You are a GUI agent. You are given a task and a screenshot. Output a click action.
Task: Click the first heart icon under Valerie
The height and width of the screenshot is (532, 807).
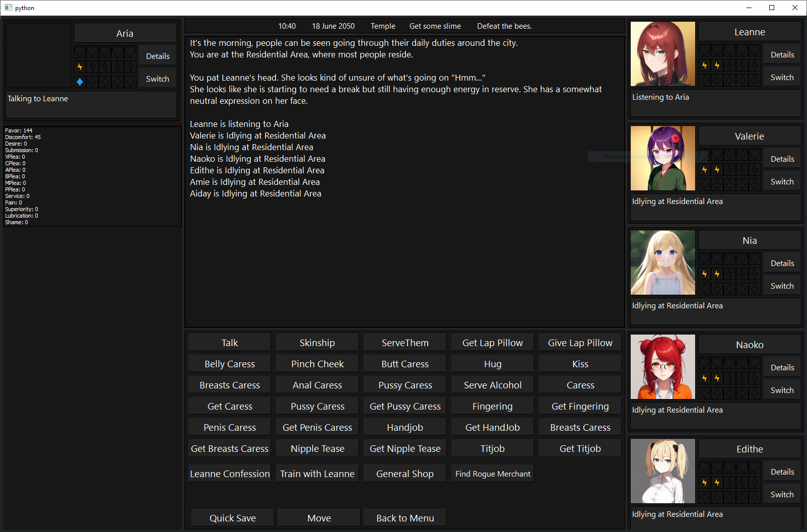coord(704,154)
